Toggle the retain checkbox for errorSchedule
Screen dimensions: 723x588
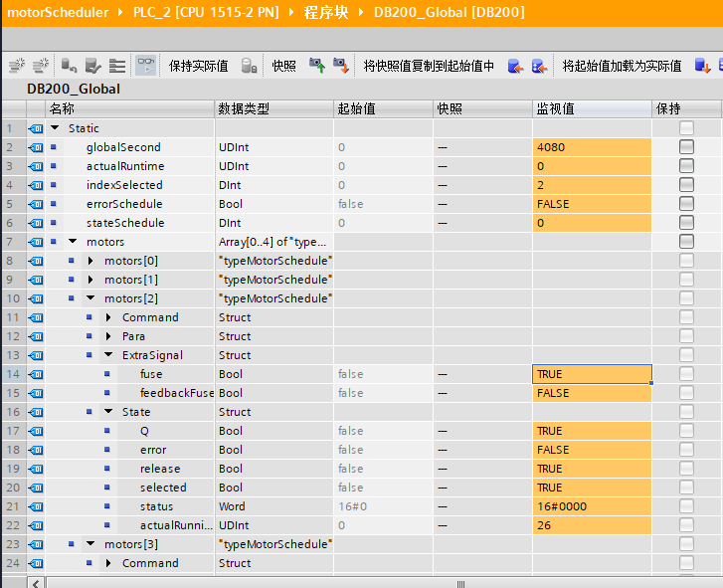(686, 204)
